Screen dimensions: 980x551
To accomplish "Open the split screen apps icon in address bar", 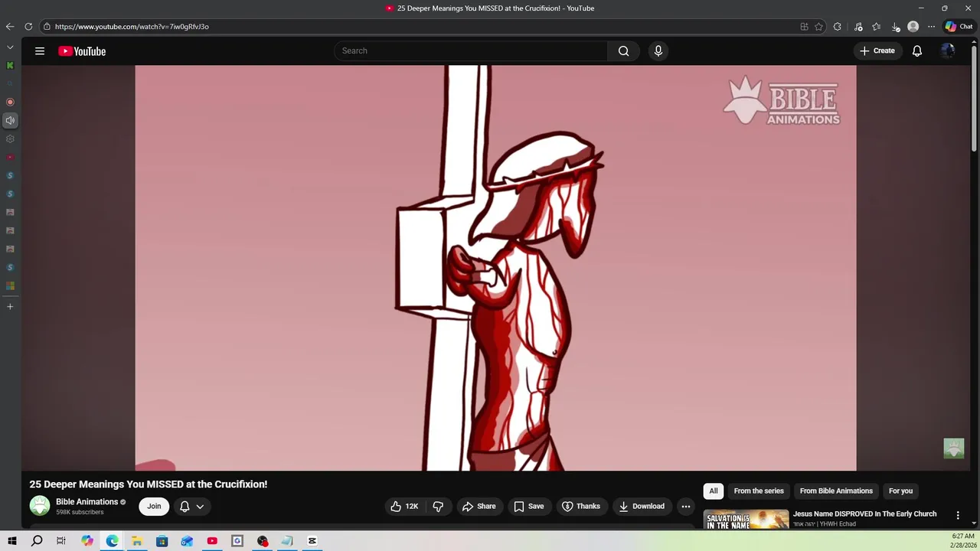I will (x=804, y=27).
